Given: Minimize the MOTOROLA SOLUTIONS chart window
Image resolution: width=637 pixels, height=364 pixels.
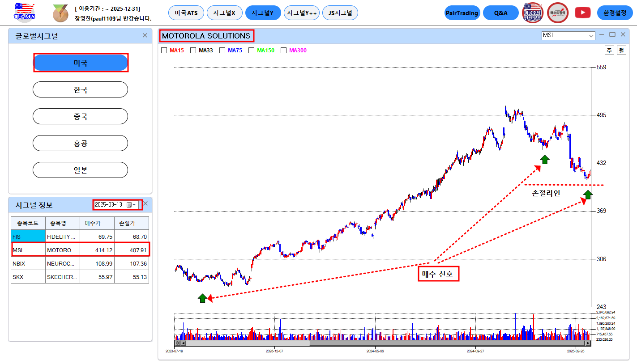Looking at the screenshot, I should click(602, 34).
